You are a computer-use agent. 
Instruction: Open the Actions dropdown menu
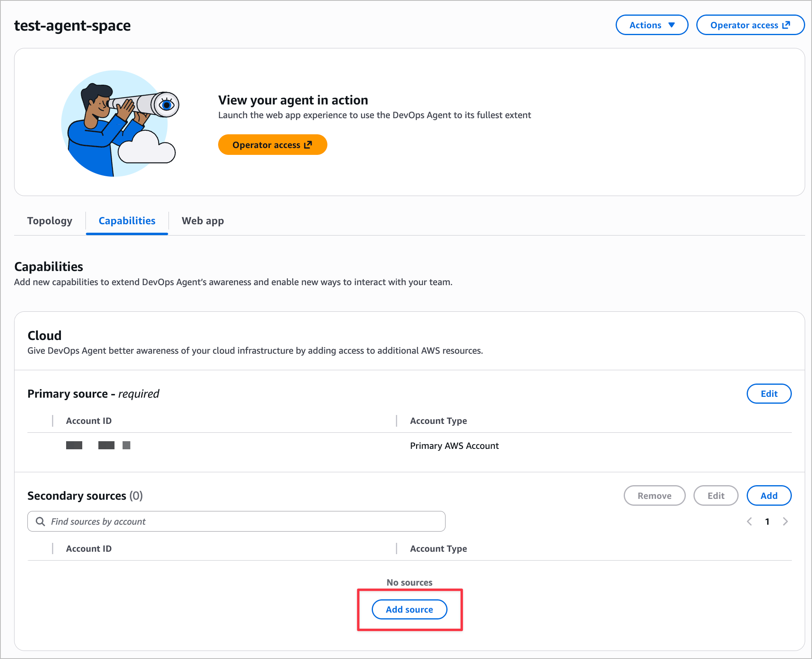tap(652, 25)
